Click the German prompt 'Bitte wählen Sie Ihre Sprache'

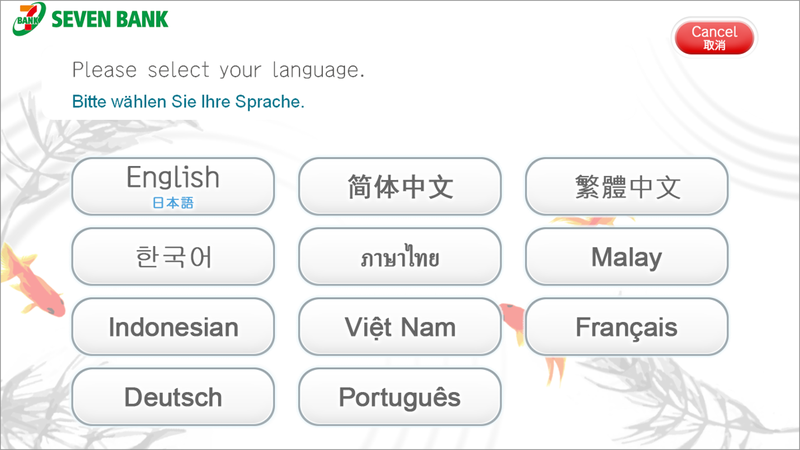click(x=188, y=102)
